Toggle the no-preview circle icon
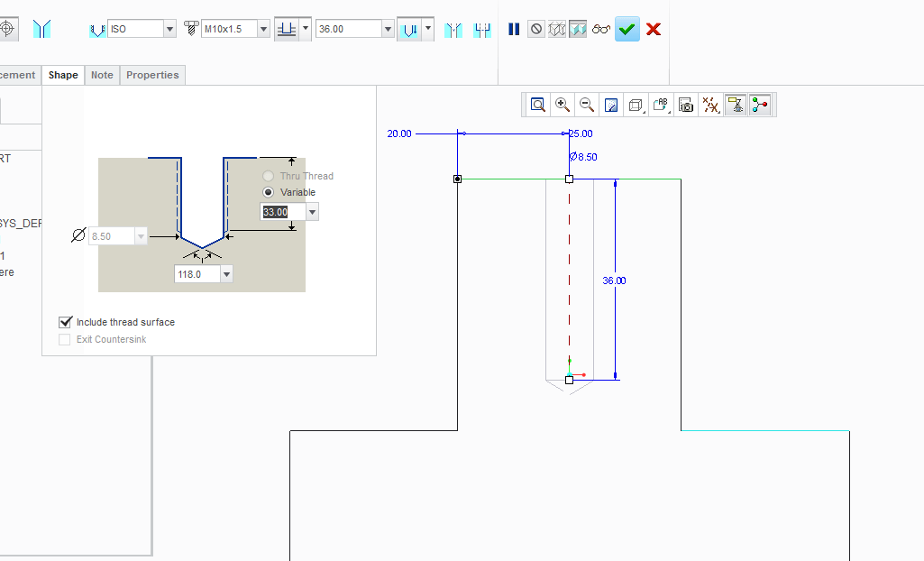Image resolution: width=924 pixels, height=561 pixels. click(x=536, y=29)
